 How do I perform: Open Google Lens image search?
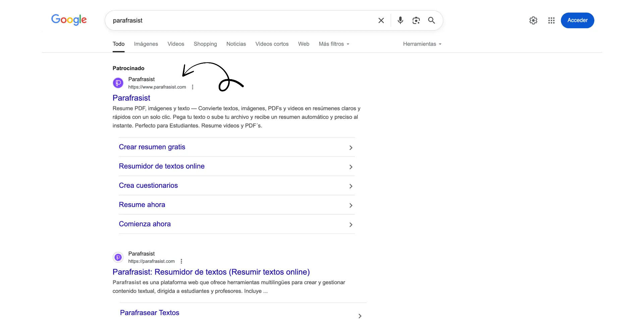tap(416, 20)
